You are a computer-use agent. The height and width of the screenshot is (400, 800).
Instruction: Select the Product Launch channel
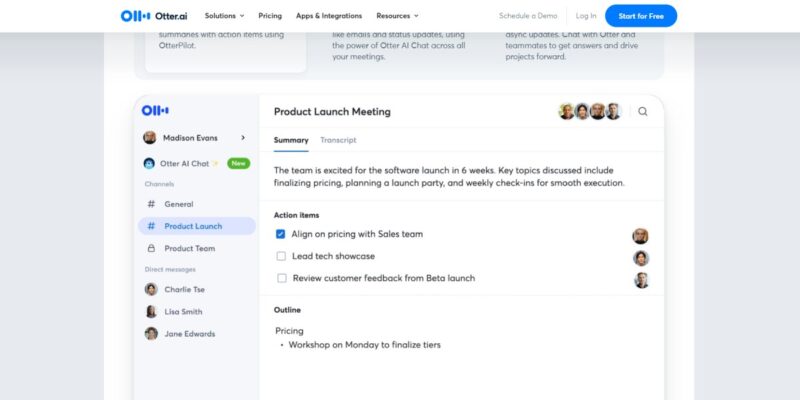tap(197, 226)
